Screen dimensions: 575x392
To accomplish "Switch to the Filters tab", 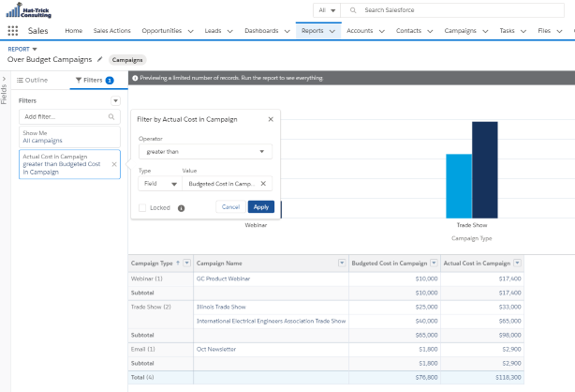I will (x=95, y=80).
